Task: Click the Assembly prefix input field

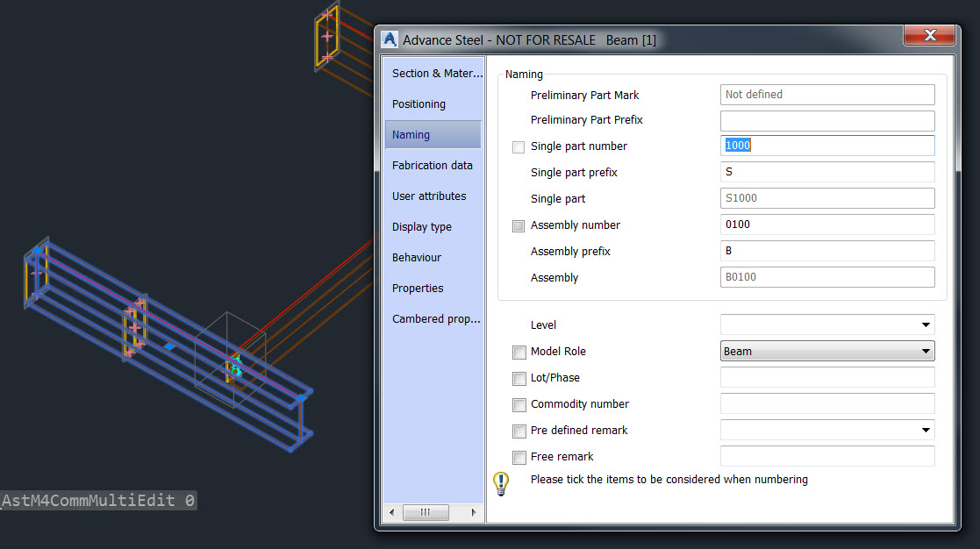Action: [826, 251]
